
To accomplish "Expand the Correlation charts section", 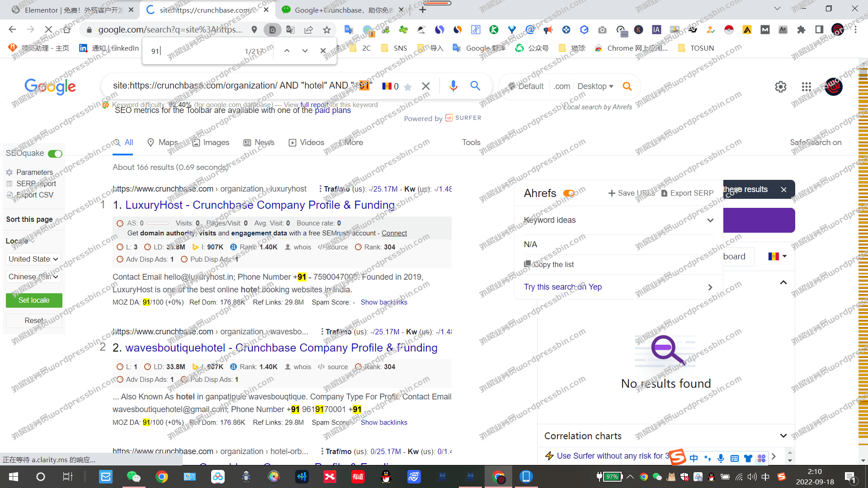I will 783,436.
